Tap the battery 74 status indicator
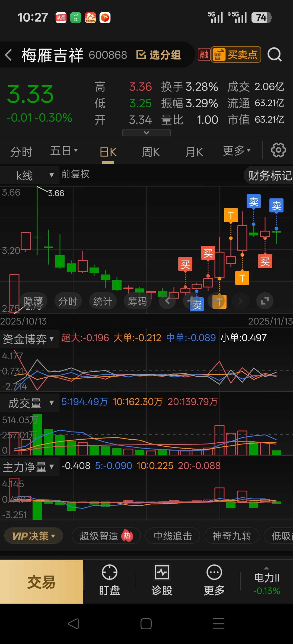This screenshot has width=293, height=644. pyautogui.click(x=261, y=18)
